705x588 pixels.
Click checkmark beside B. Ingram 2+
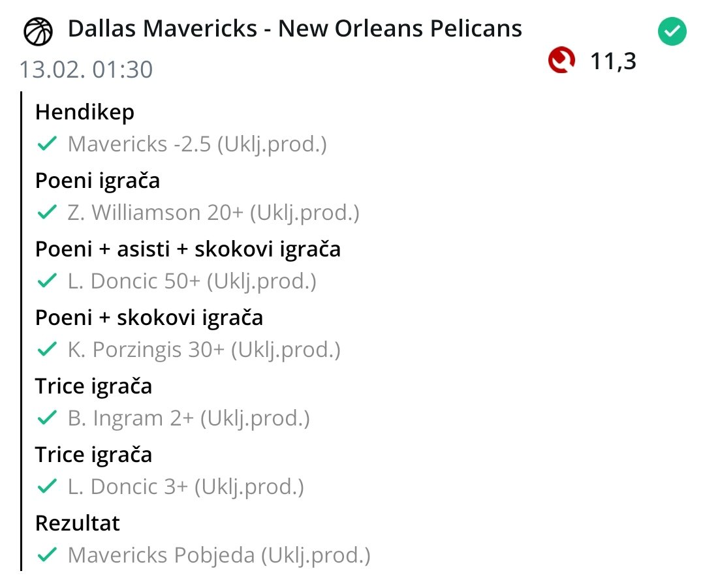[47, 418]
